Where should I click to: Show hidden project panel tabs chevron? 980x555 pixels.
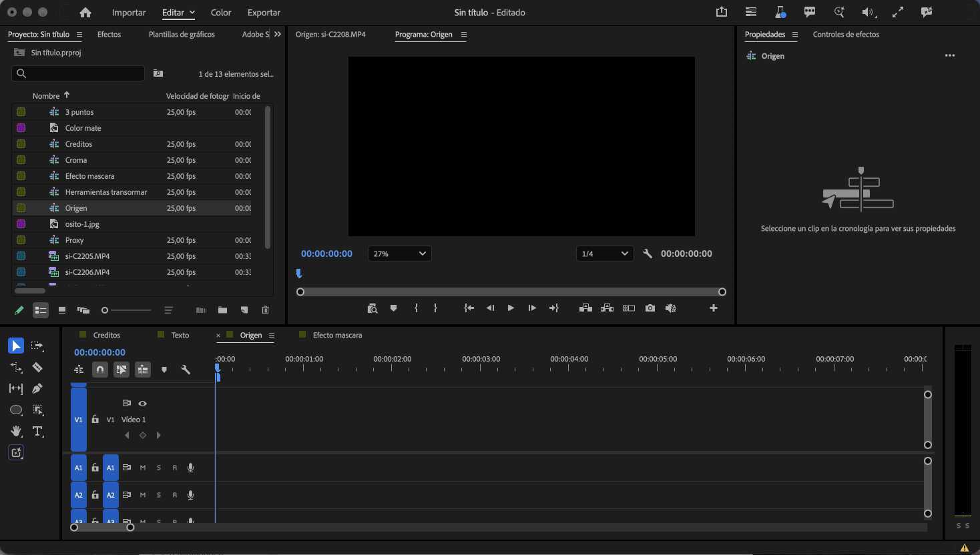[278, 34]
